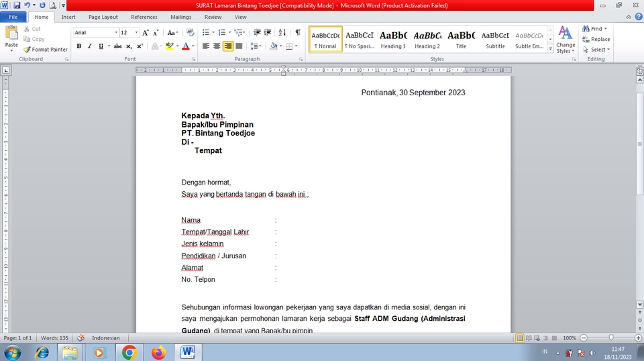Image resolution: width=644 pixels, height=361 pixels.
Task: Click the Paste clipboard icon
Action: (x=11, y=33)
